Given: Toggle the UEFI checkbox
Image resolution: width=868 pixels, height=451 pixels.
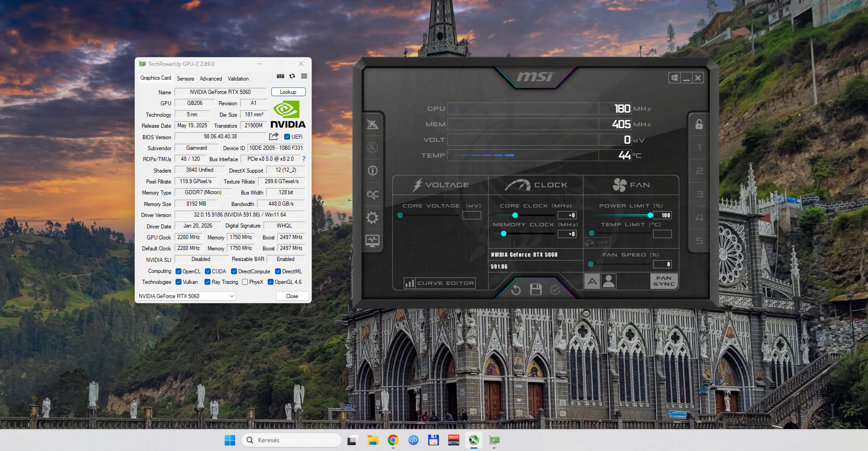Looking at the screenshot, I should click(x=287, y=137).
